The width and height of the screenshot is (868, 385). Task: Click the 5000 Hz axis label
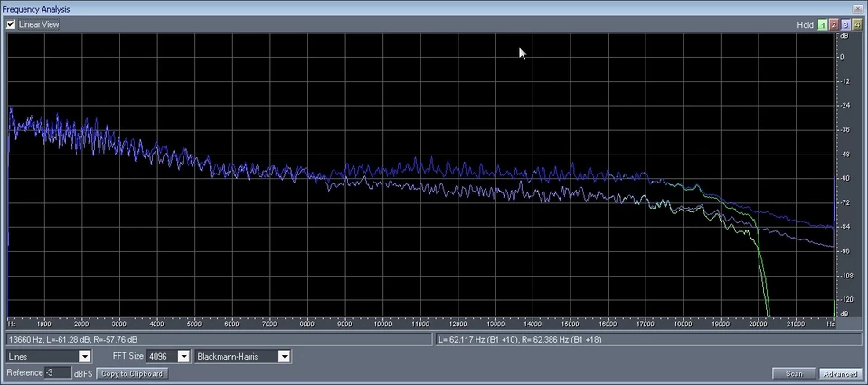coord(194,323)
